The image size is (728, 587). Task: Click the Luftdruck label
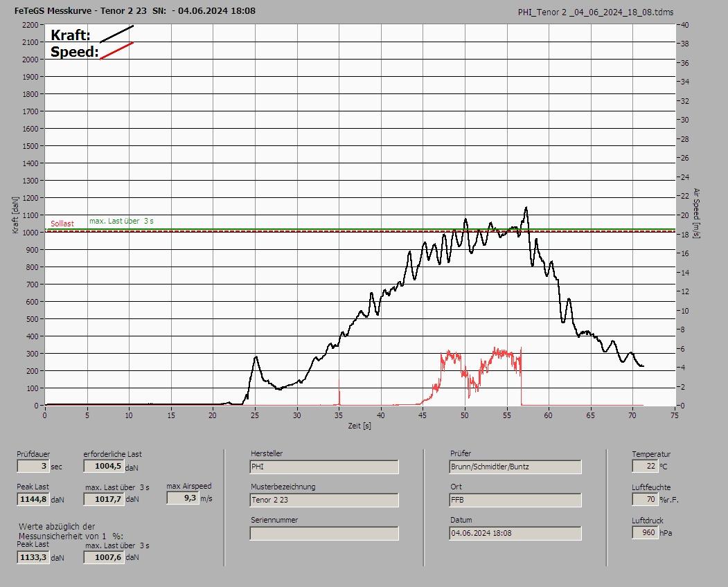point(648,521)
